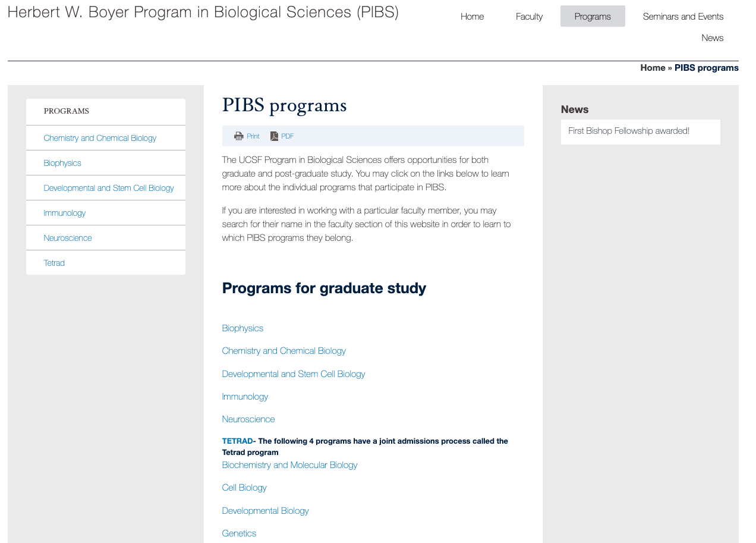Select the News navigation item
The height and width of the screenshot is (543, 756).
point(712,38)
